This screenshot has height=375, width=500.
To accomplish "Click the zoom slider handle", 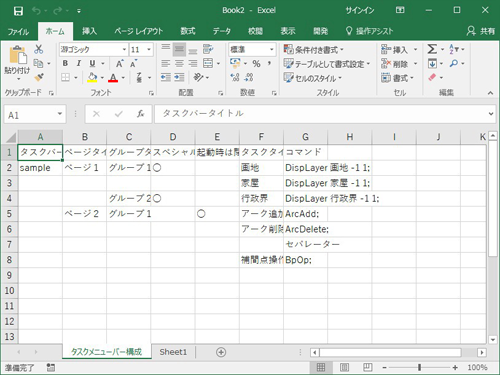I will pos(419,367).
